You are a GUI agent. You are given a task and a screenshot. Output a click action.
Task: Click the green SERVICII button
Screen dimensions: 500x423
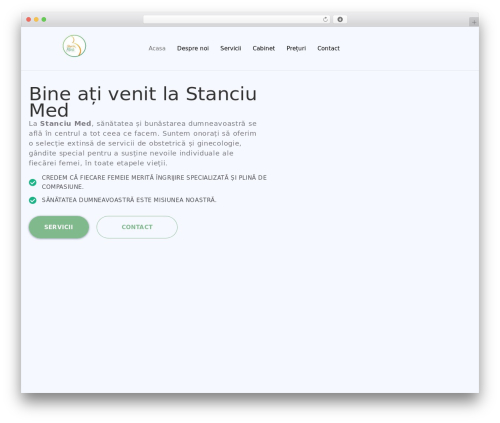[59, 227]
